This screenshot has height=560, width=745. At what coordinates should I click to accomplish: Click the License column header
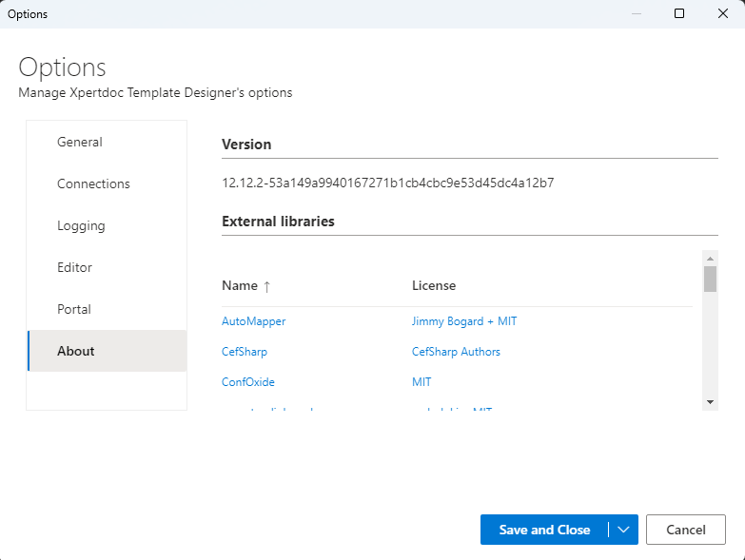[434, 285]
